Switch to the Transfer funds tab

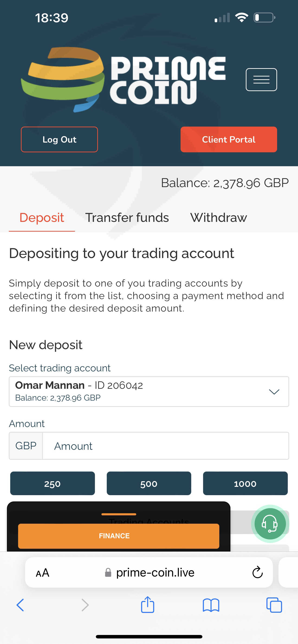pos(127,217)
